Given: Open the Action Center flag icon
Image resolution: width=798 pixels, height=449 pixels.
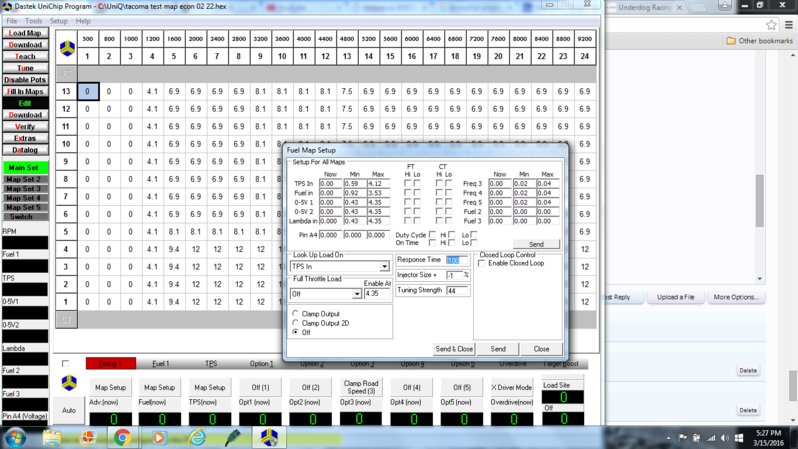Looking at the screenshot, I should click(x=682, y=438).
